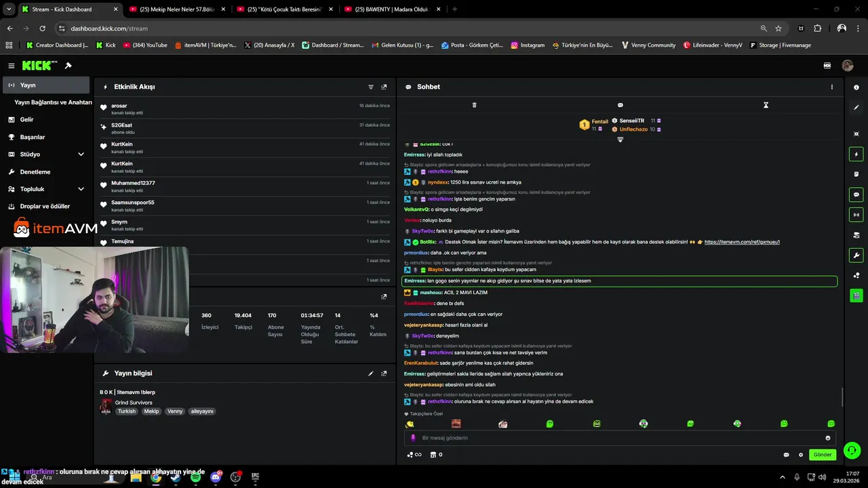Edit stream info with pencil in Yayın bilgisi
Image resolution: width=868 pixels, height=488 pixels.
click(x=371, y=373)
